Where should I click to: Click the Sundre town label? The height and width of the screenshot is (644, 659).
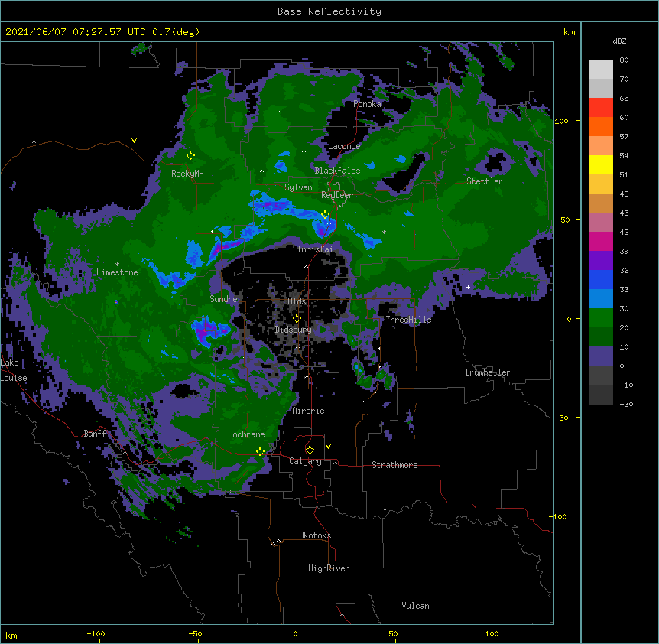coord(223,299)
